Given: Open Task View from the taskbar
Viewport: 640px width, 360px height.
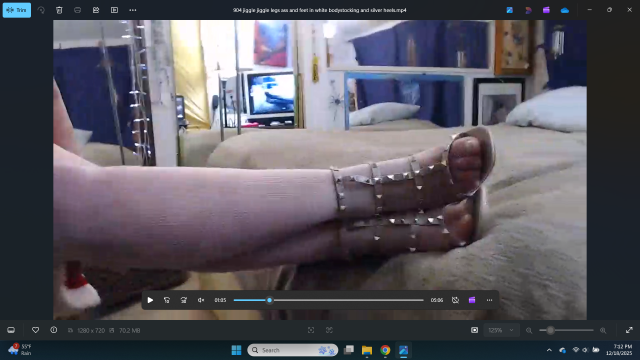Looking at the screenshot, I should (349, 350).
